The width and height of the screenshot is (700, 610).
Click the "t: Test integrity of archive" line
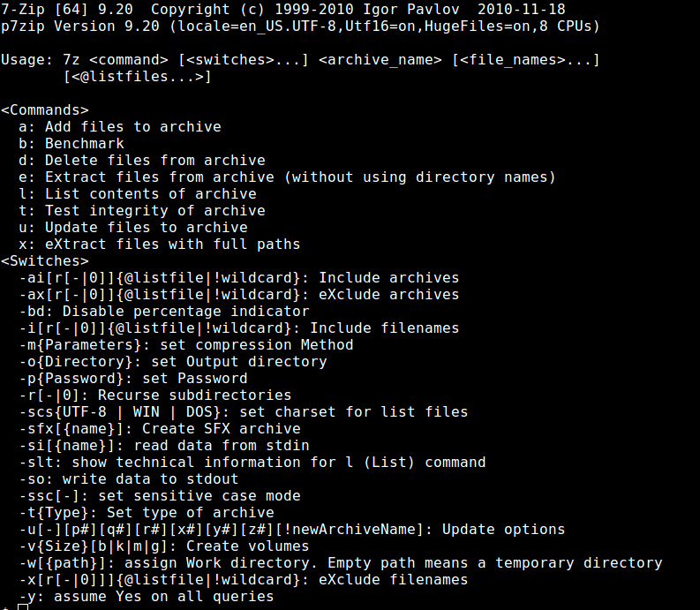(x=141, y=211)
